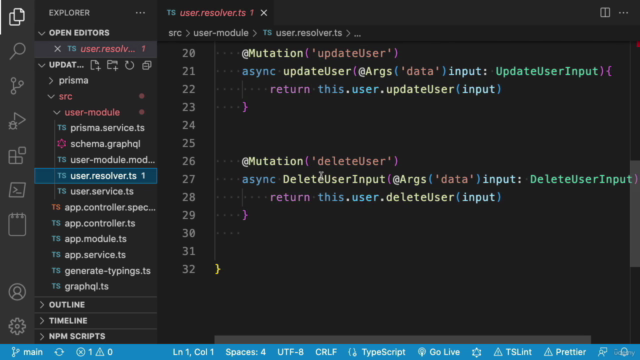Open the Extensions view
The image size is (640, 360).
tap(17, 156)
